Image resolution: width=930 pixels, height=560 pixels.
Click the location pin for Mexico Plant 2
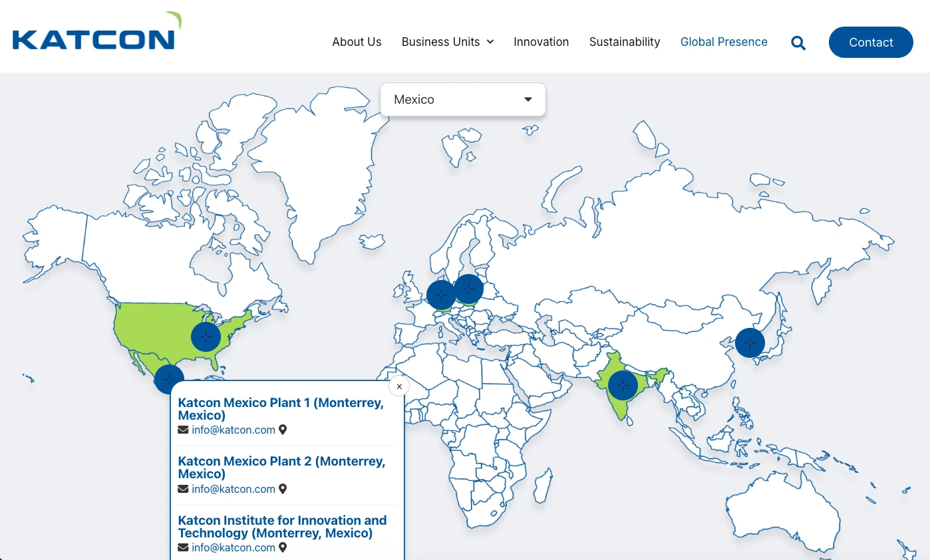283,490
